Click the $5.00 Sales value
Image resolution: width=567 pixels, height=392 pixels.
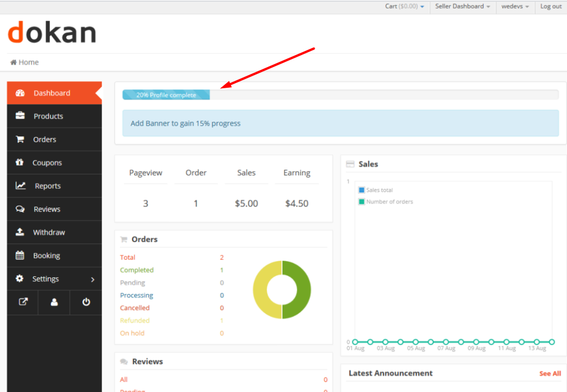pyautogui.click(x=247, y=203)
